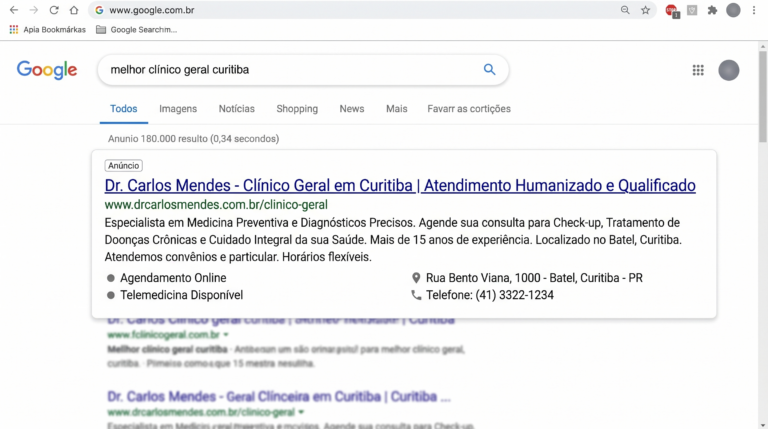This screenshot has height=429, width=768.
Task: Open the browser profile avatar in toolbar
Action: 733,10
